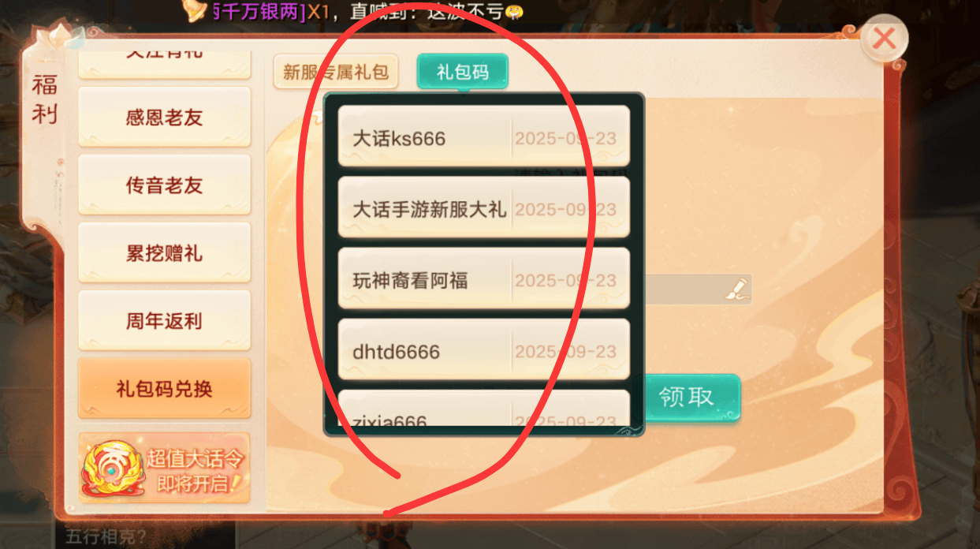Select the 感恩老友 sidebar entry
The width and height of the screenshot is (980, 549).
click(164, 118)
